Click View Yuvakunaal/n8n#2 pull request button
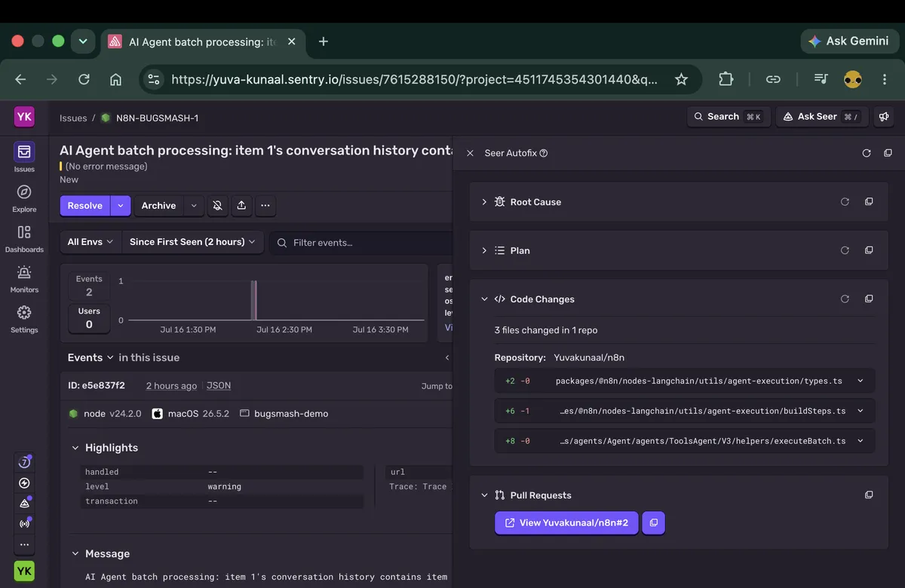 566,522
